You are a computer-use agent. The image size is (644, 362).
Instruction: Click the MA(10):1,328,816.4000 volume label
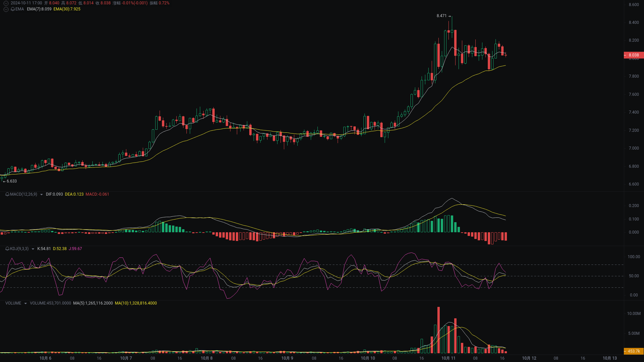point(136,303)
